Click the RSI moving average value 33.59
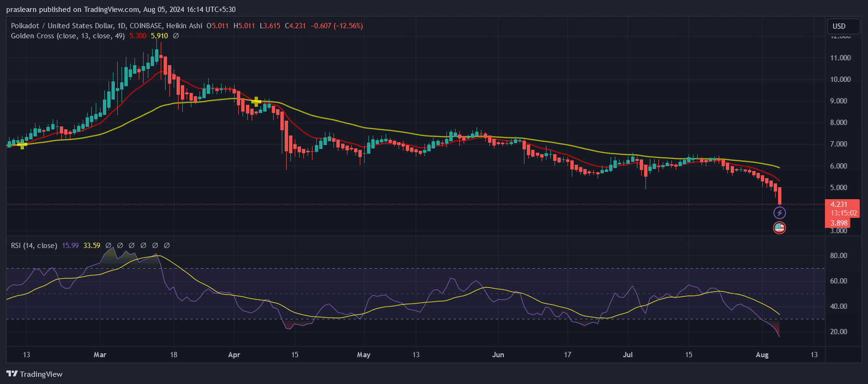The width and height of the screenshot is (868, 384). coord(92,246)
